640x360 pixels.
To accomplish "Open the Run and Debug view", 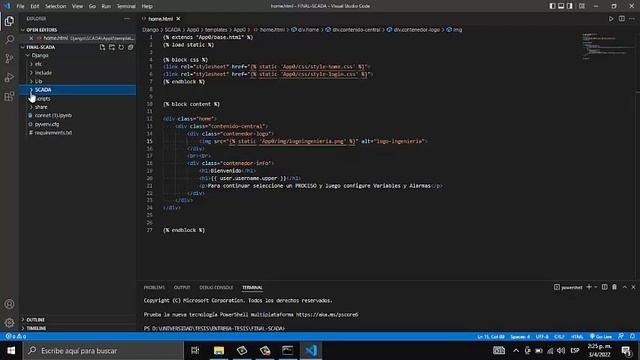I will point(9,78).
